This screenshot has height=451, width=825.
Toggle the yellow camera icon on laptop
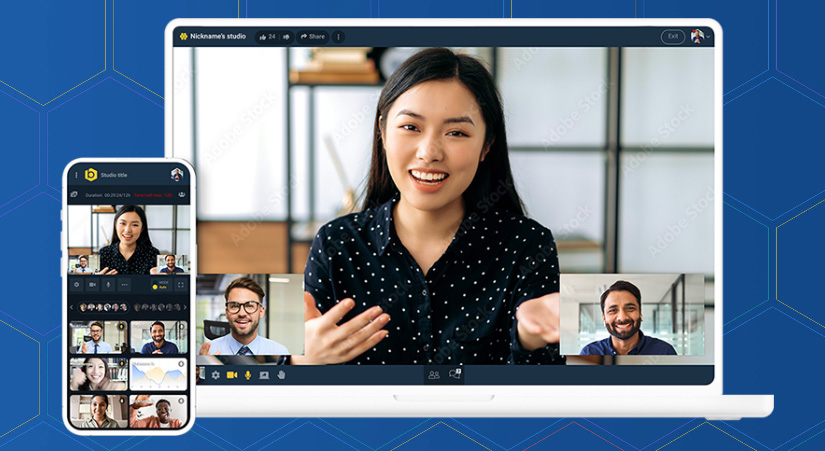(x=232, y=375)
